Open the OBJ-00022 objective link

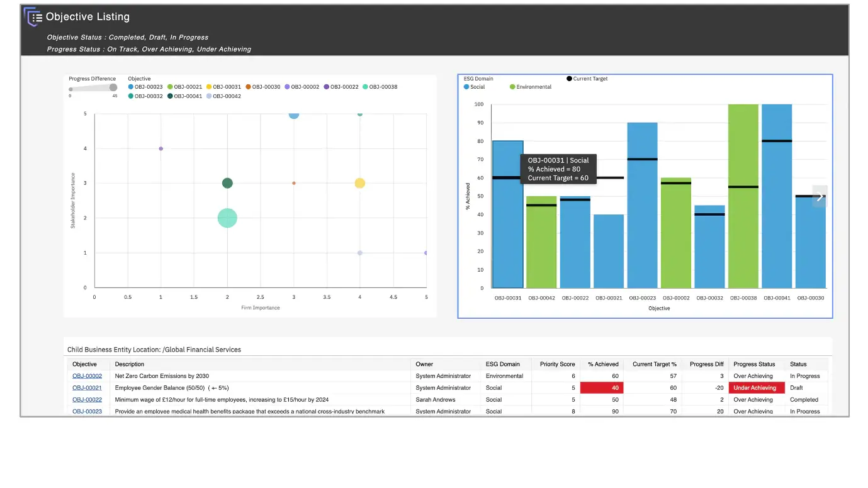coord(87,400)
